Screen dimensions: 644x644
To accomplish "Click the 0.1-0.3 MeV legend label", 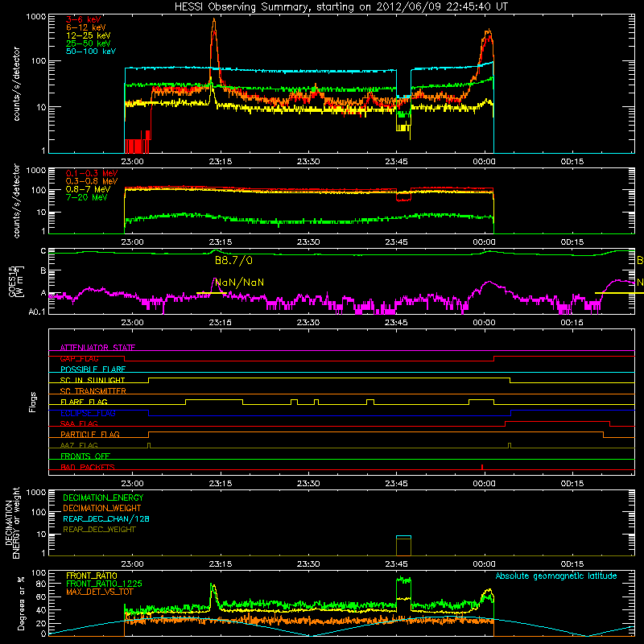I will coord(92,173).
